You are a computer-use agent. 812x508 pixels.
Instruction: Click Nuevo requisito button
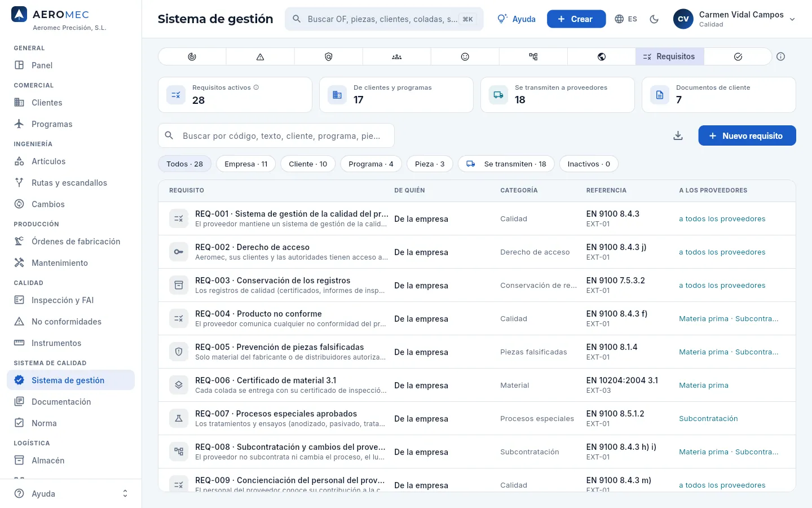point(747,135)
